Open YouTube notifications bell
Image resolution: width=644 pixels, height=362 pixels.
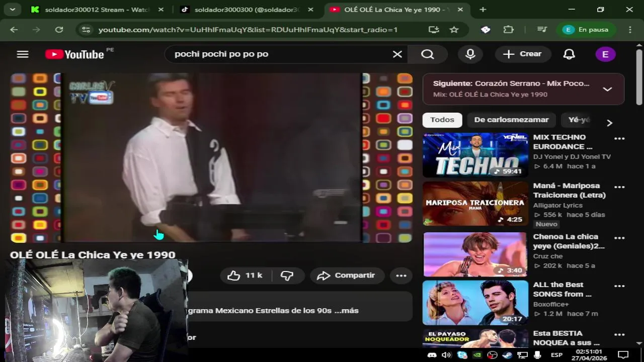(569, 54)
